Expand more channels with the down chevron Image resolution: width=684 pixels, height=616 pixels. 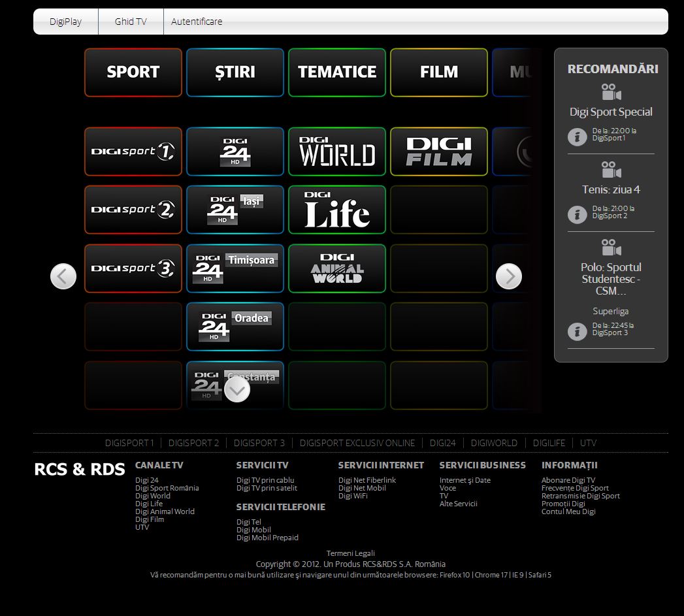237,390
